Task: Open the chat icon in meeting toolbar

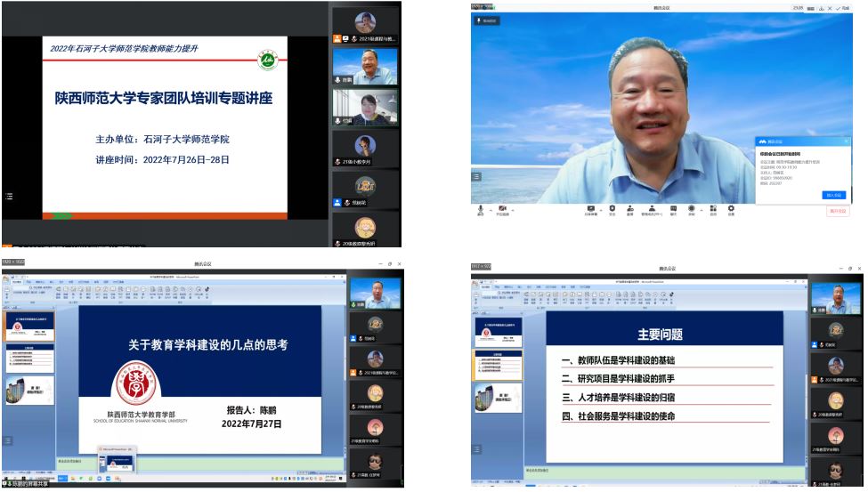Action: click(674, 210)
